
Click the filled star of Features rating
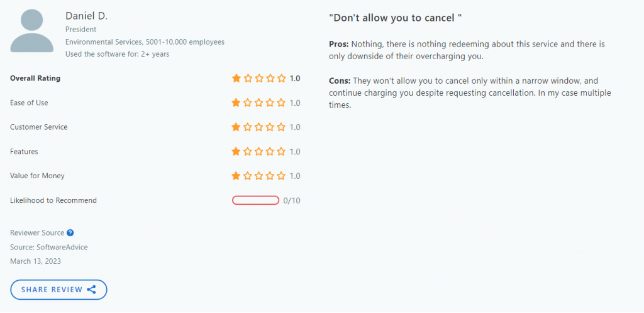tap(236, 152)
